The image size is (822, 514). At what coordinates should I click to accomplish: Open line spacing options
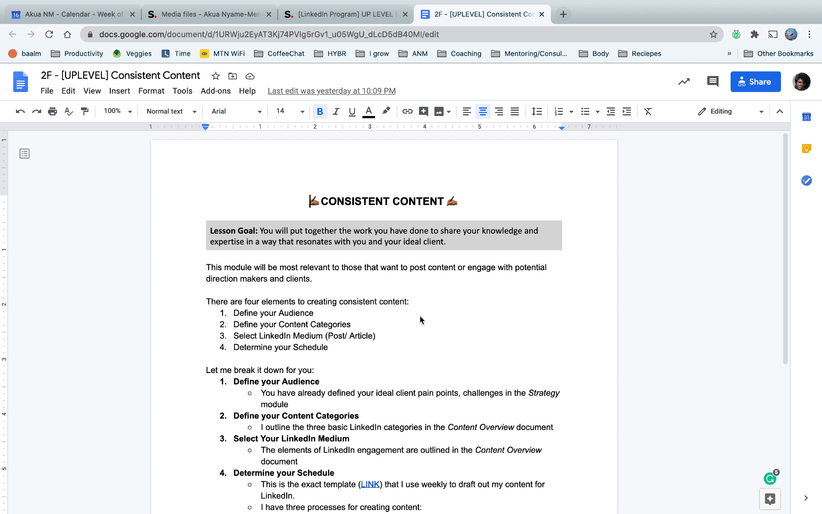click(537, 111)
